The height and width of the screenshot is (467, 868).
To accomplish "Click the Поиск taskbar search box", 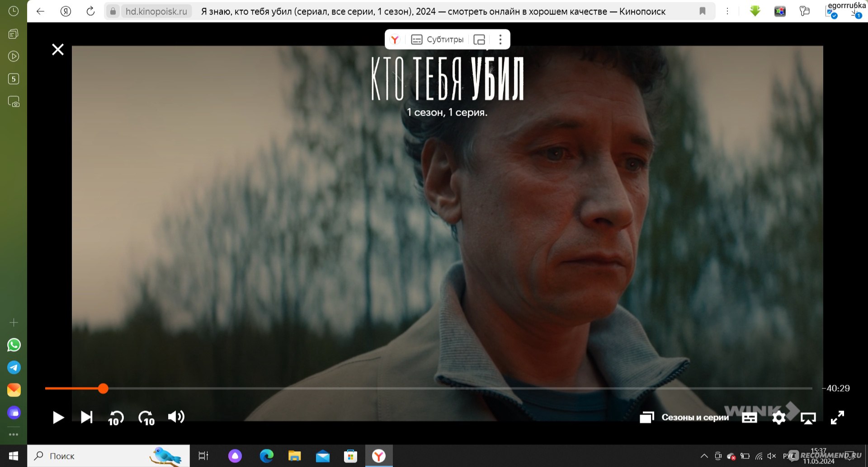I will 108,456.
